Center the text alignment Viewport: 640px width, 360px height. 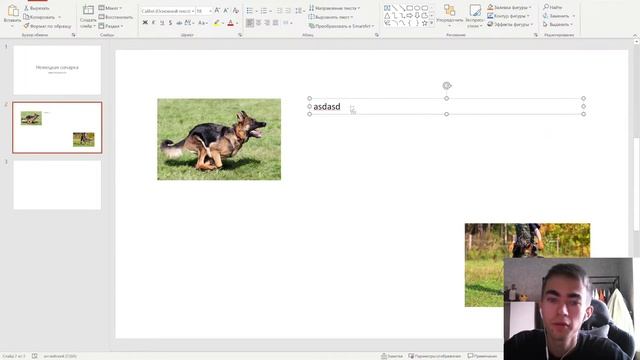point(258,23)
